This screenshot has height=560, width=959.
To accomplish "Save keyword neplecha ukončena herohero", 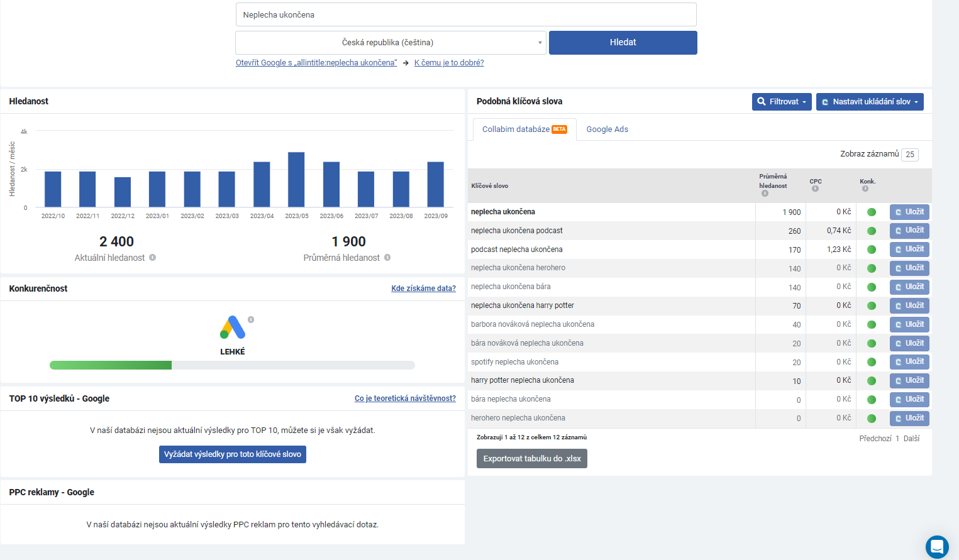I will coord(909,268).
